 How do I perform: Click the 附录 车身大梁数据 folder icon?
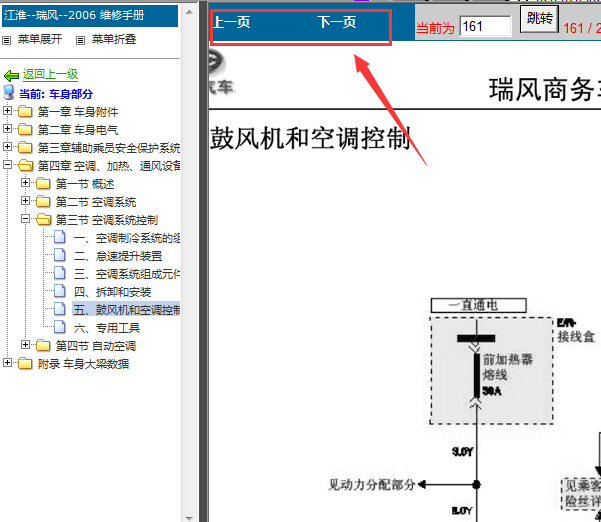(25, 364)
